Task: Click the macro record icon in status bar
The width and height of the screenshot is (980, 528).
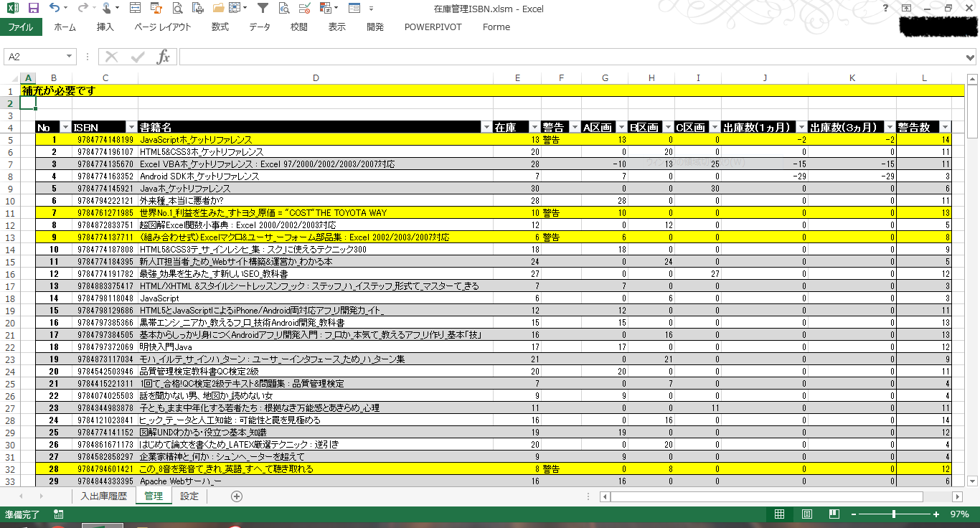Action: click(x=58, y=514)
